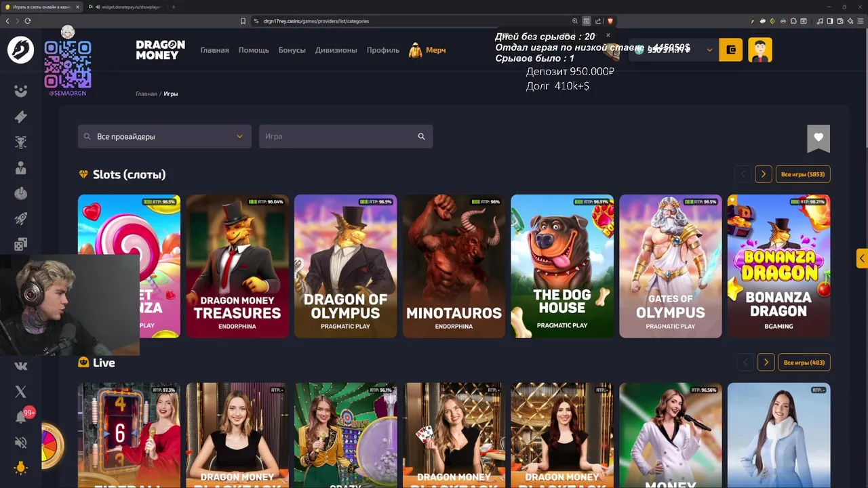Open the dice game sidebar icon
Screen dimensions: 868x488
pos(21,244)
